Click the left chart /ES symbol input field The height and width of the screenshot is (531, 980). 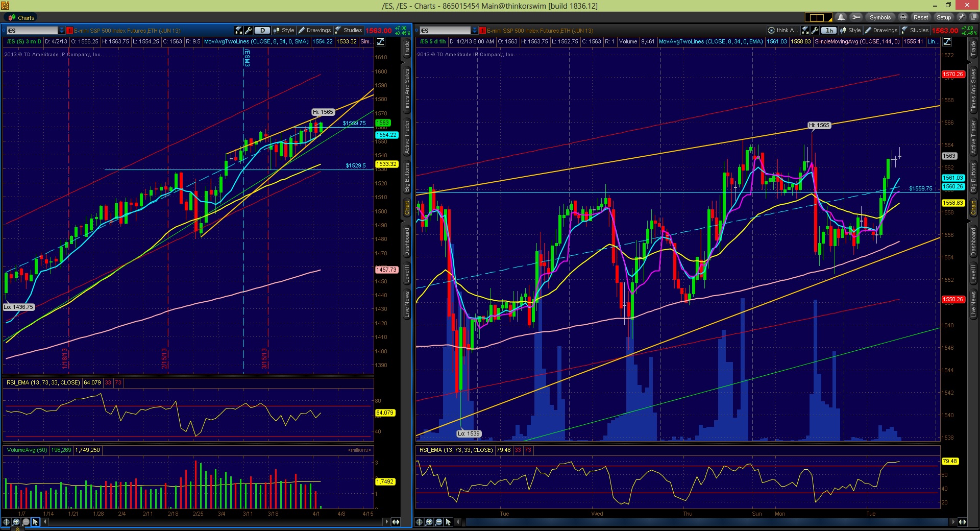(x=33, y=31)
